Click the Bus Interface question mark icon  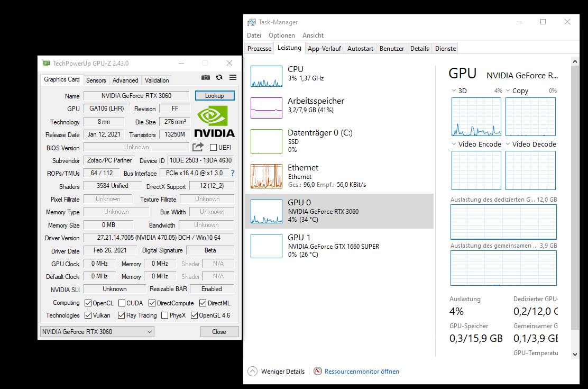click(233, 173)
